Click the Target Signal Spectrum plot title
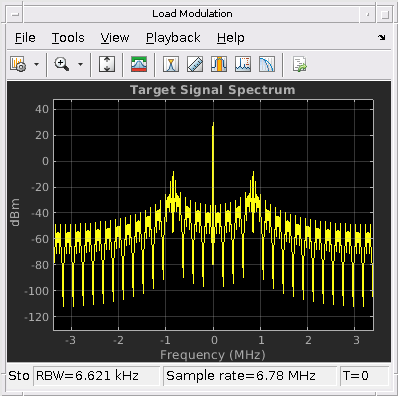Viewport: 398px width, 396px height. (213, 90)
